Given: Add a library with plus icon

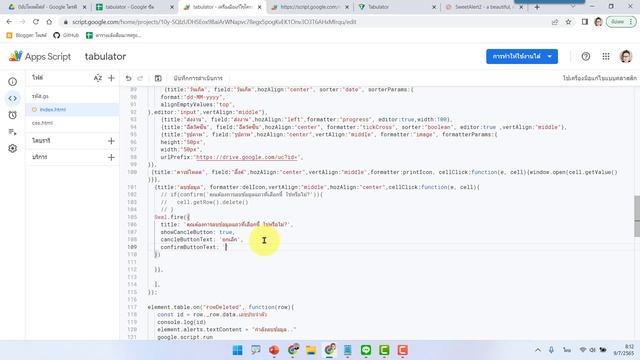Looking at the screenshot, I should 111,141.
